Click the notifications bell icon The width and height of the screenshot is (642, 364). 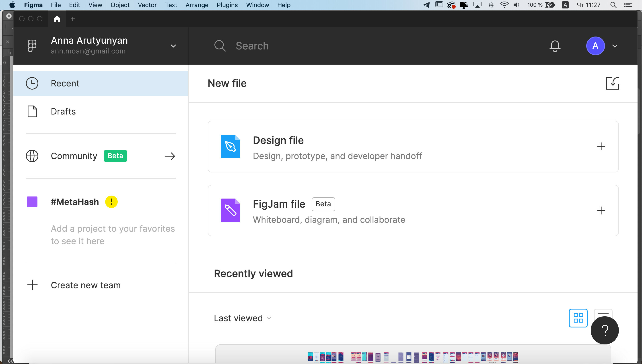[555, 45]
